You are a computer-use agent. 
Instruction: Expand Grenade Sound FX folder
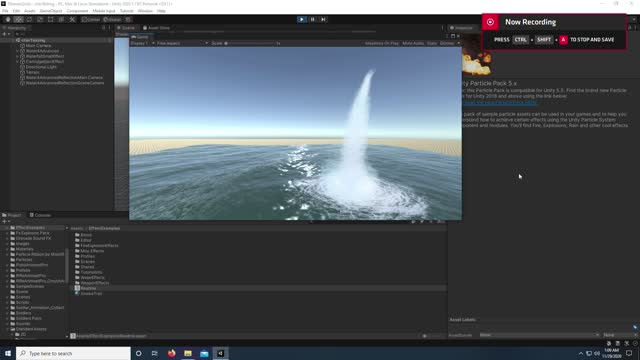coord(7,238)
